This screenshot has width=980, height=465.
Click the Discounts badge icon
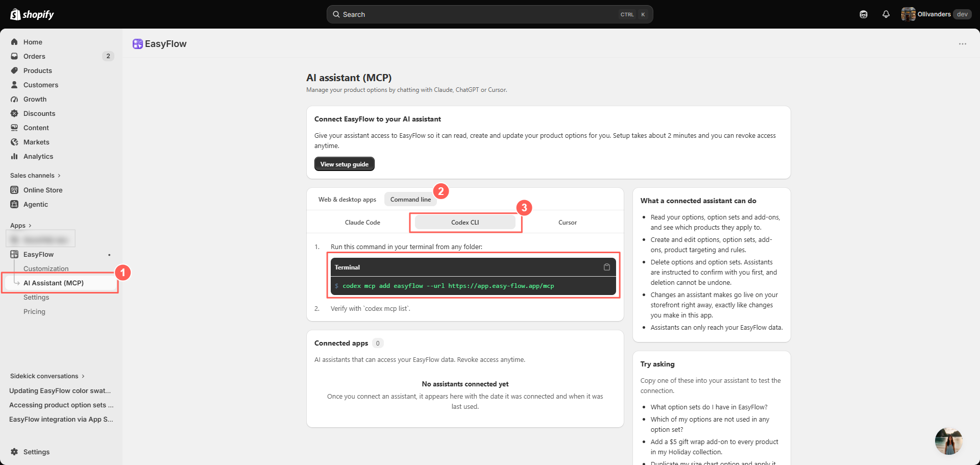pyautogui.click(x=14, y=113)
